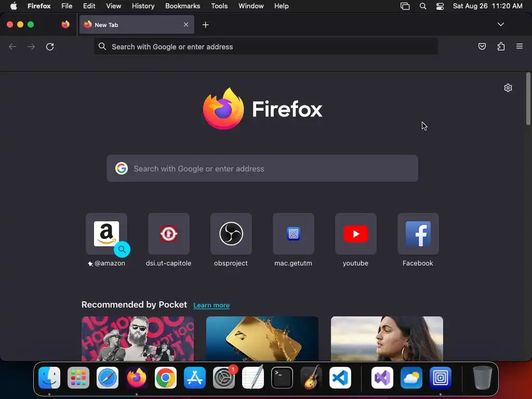The height and width of the screenshot is (399, 532).
Task: Launch GarageBand from the Dock
Action: 311,377
